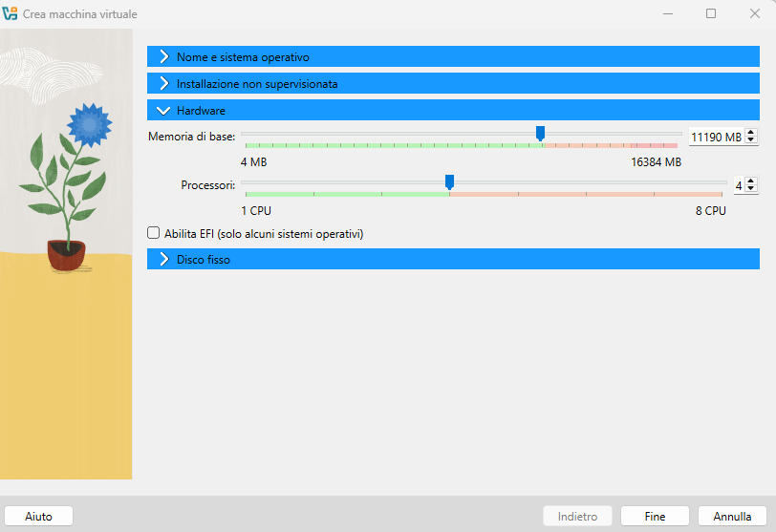Screen dimensions: 776x532
Task: Close the Crea macchina virtuale window
Action: 754,14
